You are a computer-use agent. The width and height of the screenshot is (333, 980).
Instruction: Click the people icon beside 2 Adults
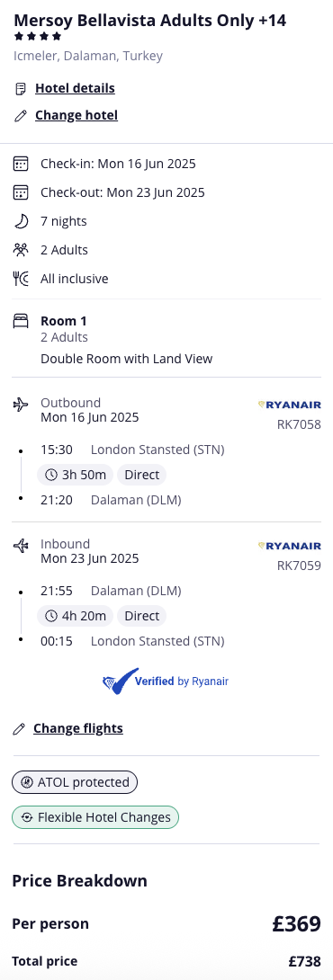click(21, 250)
